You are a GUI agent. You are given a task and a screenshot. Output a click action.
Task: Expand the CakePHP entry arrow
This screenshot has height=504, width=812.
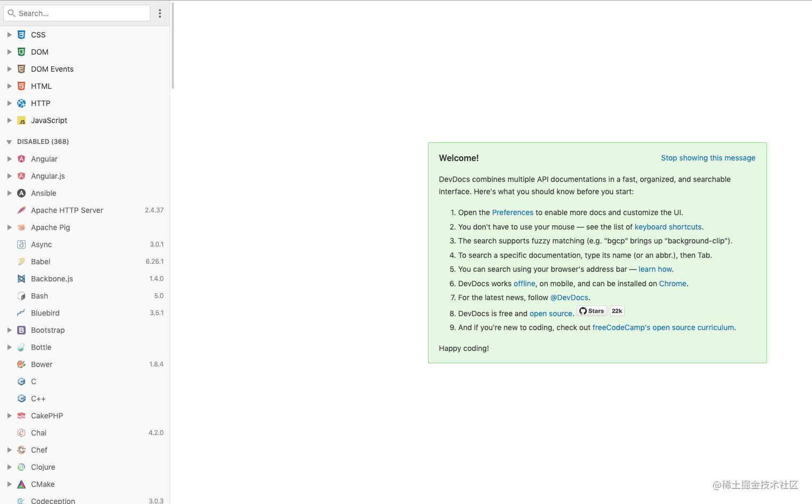(x=9, y=416)
